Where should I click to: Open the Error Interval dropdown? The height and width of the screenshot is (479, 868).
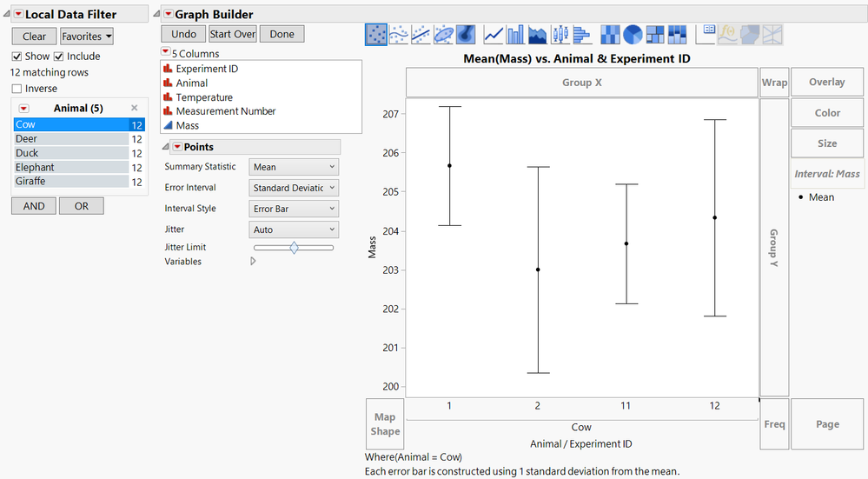(294, 188)
